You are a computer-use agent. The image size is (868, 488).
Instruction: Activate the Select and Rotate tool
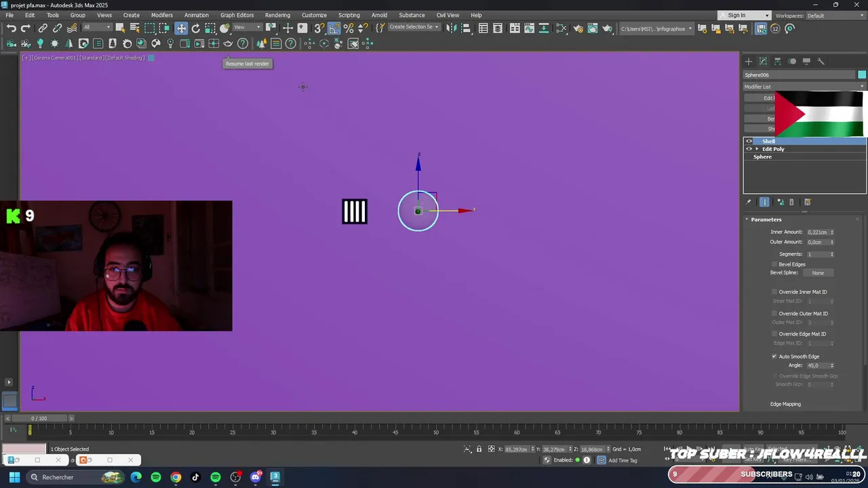196,28
